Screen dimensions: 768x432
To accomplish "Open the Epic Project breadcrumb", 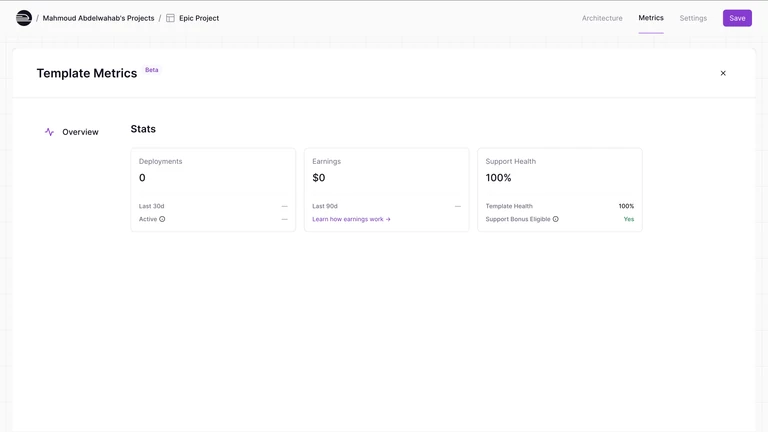I will (199, 18).
